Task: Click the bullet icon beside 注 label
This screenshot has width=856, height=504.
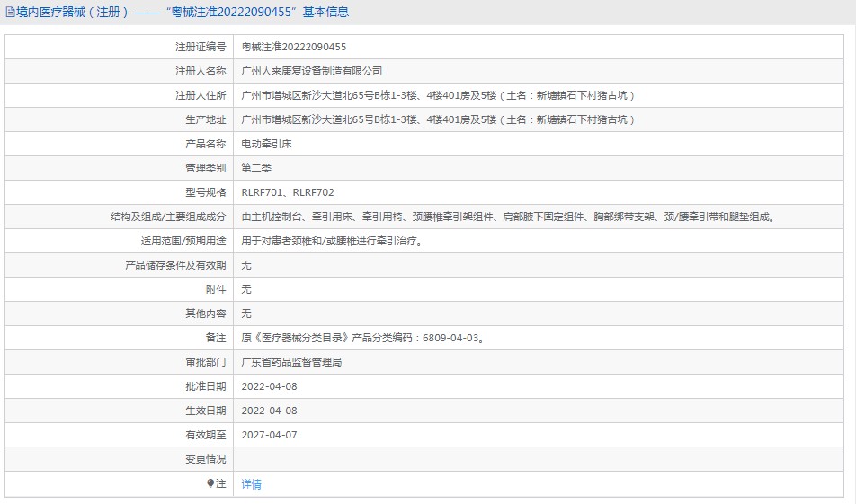Action: 210,483
